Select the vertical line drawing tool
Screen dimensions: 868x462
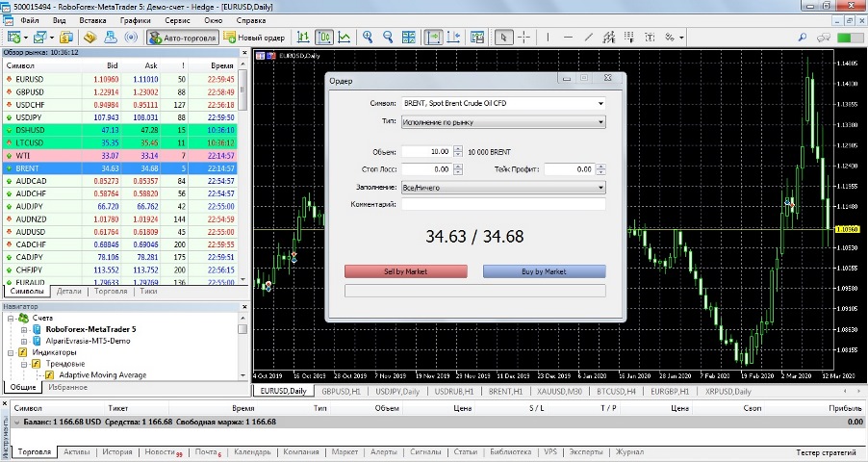(548, 38)
